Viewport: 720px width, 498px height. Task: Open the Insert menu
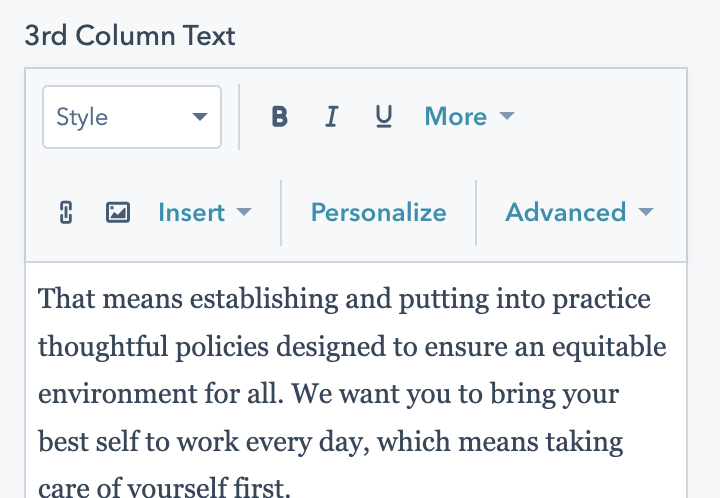191,212
